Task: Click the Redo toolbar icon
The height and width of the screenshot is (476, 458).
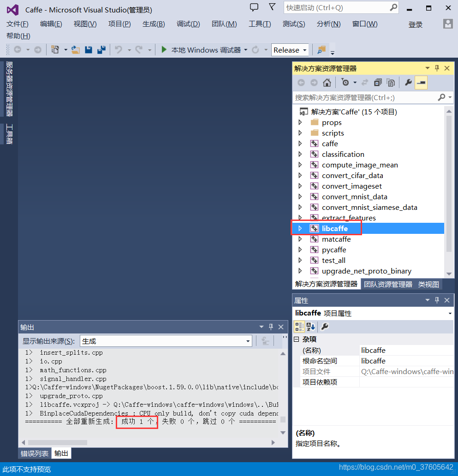Action: [x=139, y=49]
